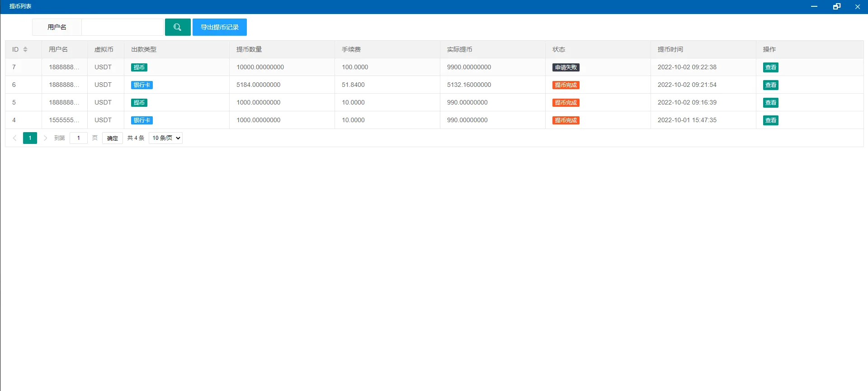Image resolution: width=868 pixels, height=391 pixels.
Task: Click the 银行卡 tag in row 6
Action: point(142,85)
